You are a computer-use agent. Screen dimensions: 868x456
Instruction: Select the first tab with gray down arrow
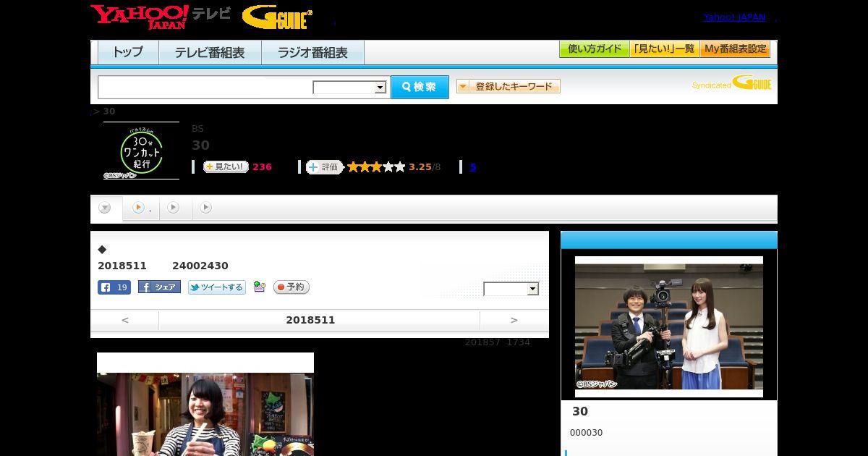(x=106, y=208)
